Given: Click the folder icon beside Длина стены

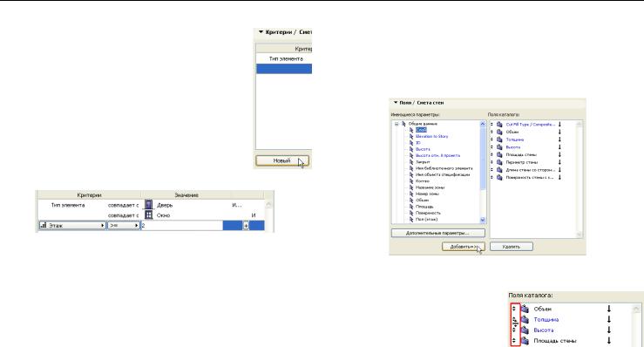Looking at the screenshot, I should click(499, 170).
